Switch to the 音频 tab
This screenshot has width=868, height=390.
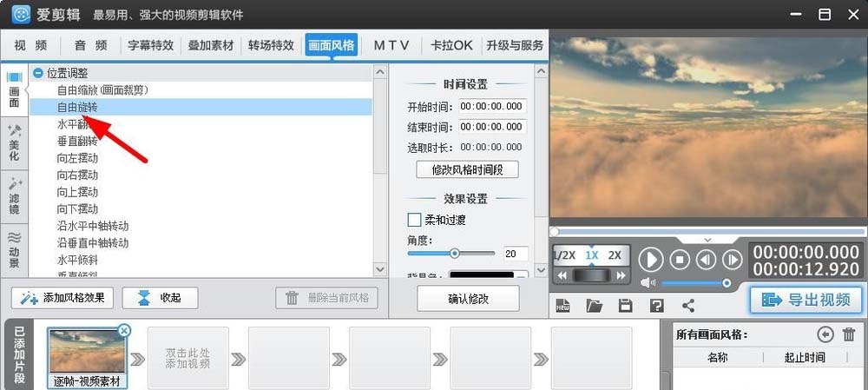point(91,45)
